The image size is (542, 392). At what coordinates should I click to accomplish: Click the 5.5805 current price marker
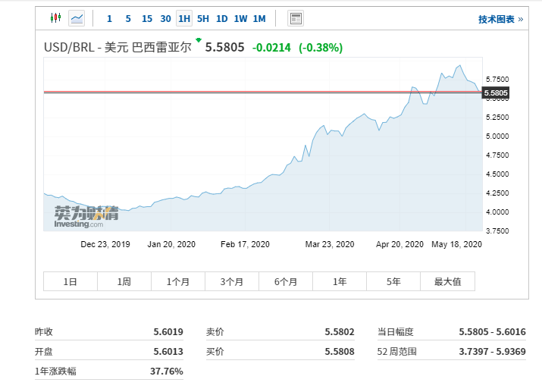click(x=495, y=93)
